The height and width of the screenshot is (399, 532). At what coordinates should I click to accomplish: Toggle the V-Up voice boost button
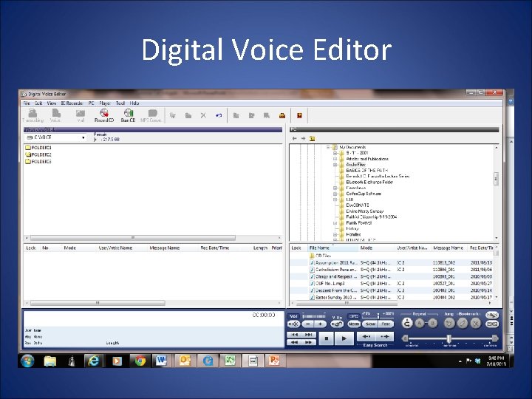click(337, 324)
